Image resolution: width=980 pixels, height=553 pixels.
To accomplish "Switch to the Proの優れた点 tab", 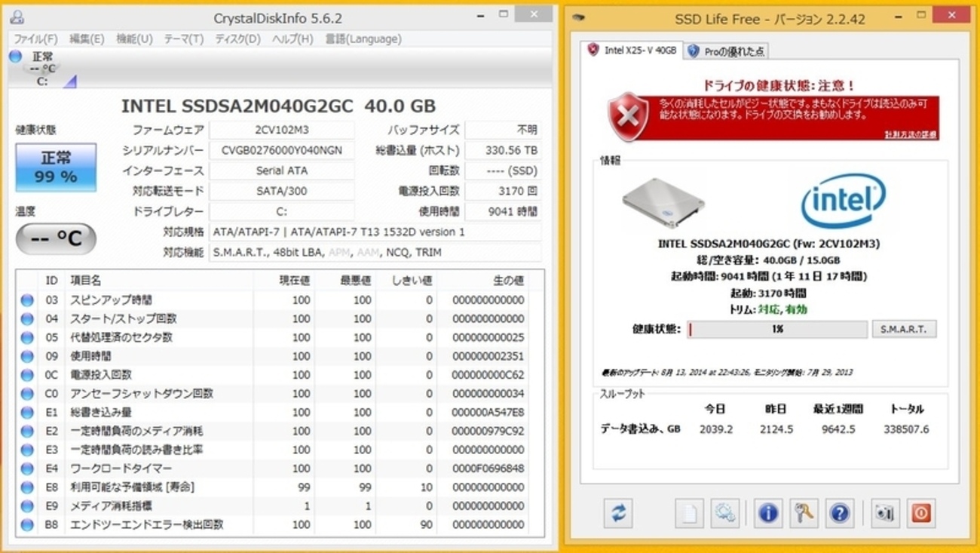I will 726,51.
